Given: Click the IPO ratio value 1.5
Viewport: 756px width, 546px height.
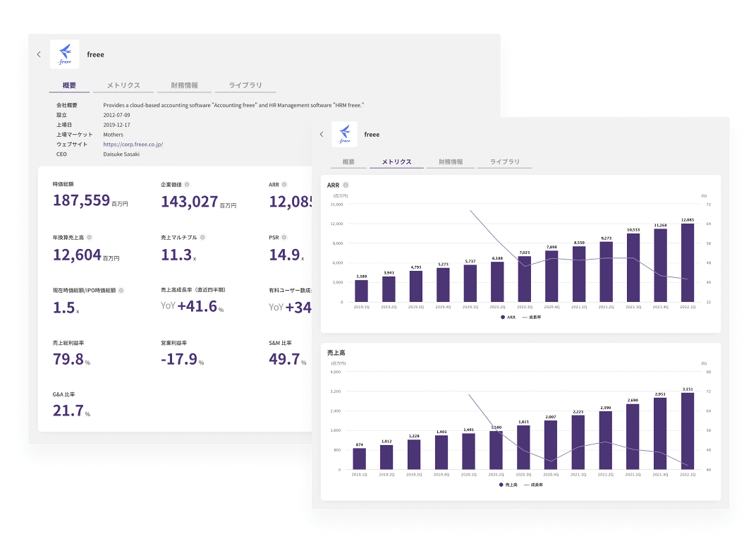Looking at the screenshot, I should click(x=63, y=308).
